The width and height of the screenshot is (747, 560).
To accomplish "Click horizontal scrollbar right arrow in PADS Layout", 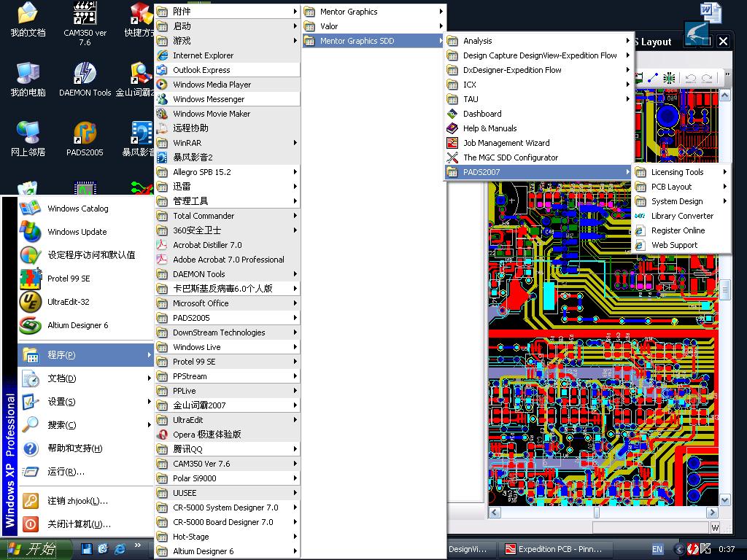I will pyautogui.click(x=712, y=513).
